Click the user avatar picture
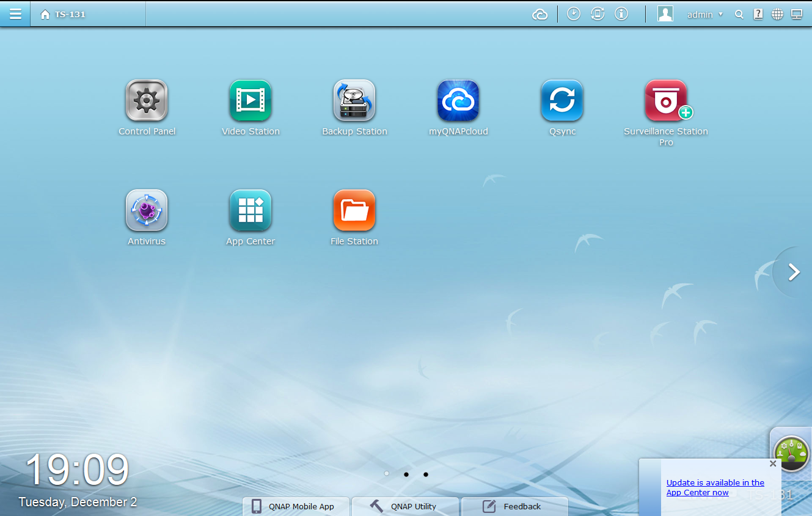 [x=665, y=14]
